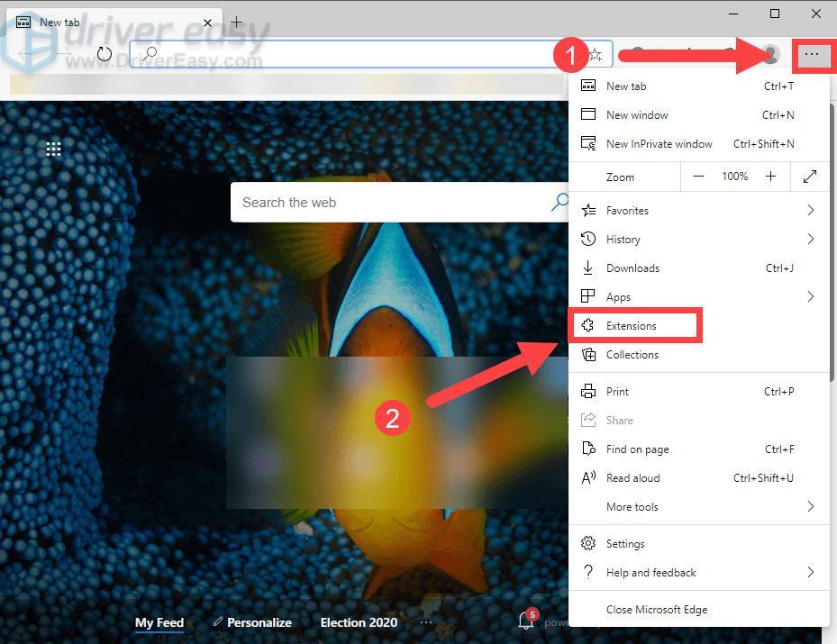
Task: Click the web search magnifier icon
Action: tap(560, 202)
